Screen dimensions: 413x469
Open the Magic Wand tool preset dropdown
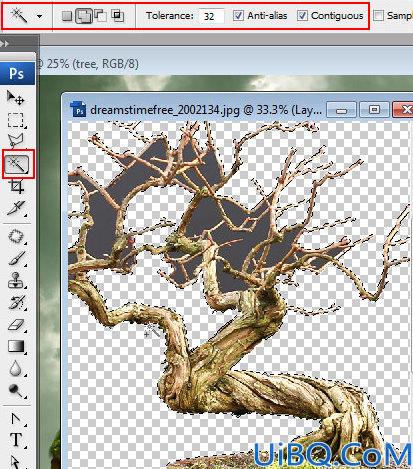[x=39, y=16]
